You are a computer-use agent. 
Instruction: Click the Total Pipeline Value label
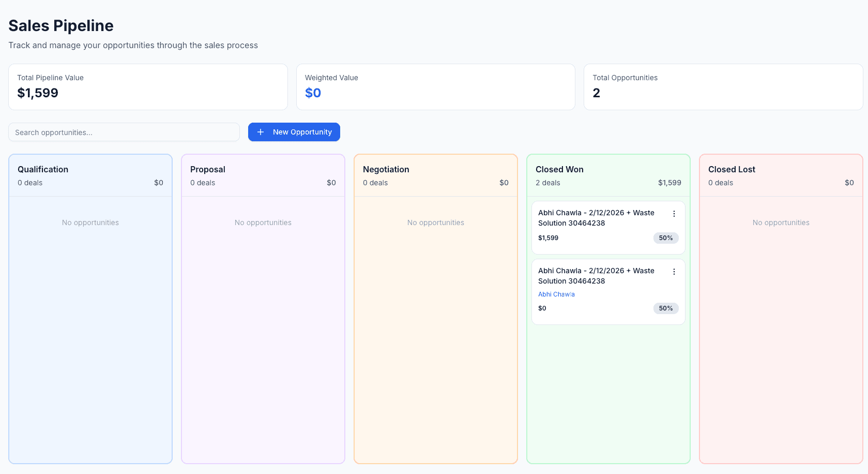(50, 78)
